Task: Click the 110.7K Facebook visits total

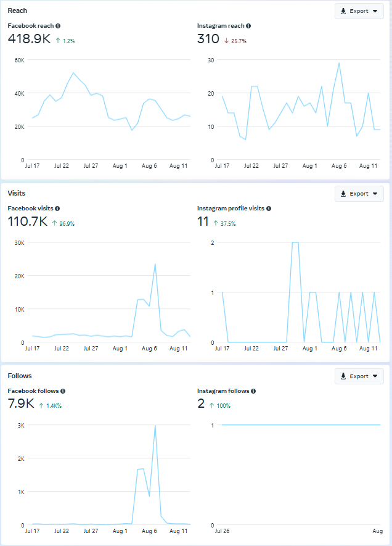Action: (x=27, y=221)
